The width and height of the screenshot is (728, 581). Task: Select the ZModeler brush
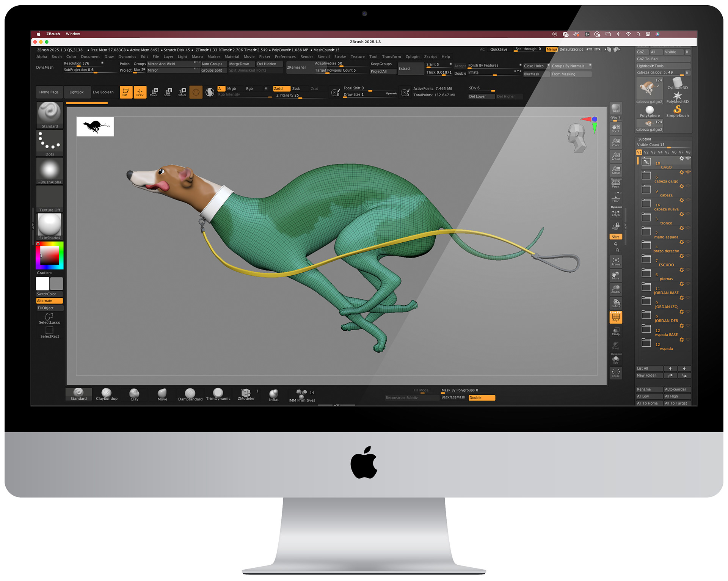click(246, 394)
